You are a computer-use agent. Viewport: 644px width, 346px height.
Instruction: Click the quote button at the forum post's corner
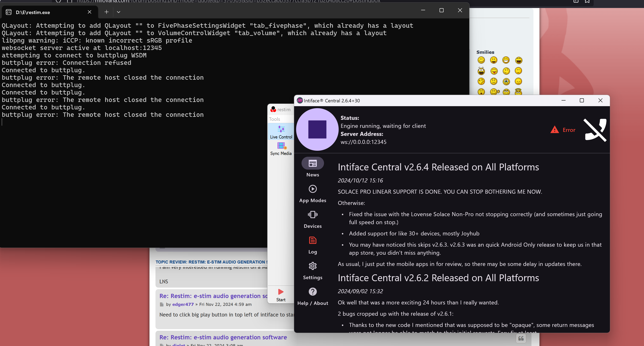[x=521, y=339]
